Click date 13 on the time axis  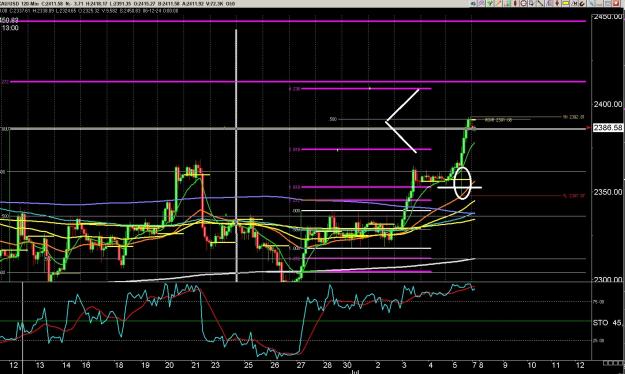[40, 365]
